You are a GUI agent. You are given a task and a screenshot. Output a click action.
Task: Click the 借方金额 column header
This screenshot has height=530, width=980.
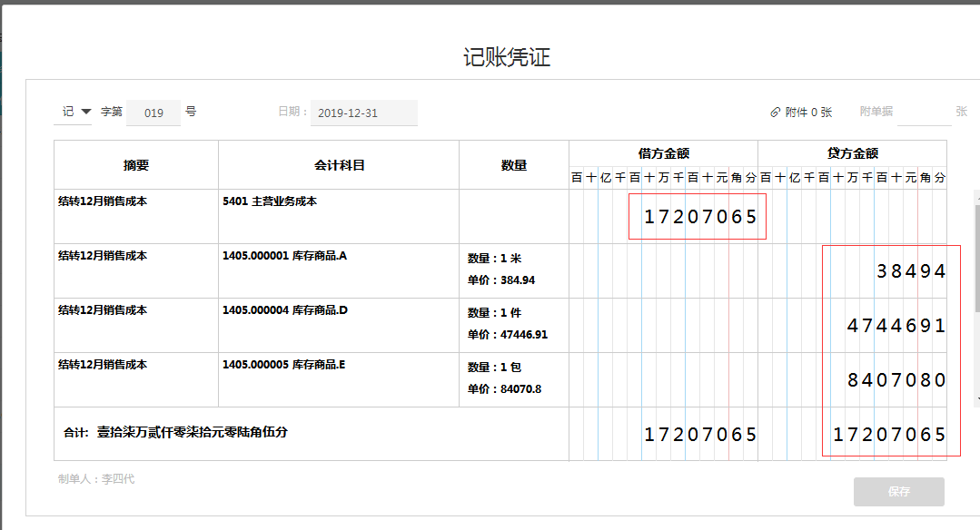point(664,153)
